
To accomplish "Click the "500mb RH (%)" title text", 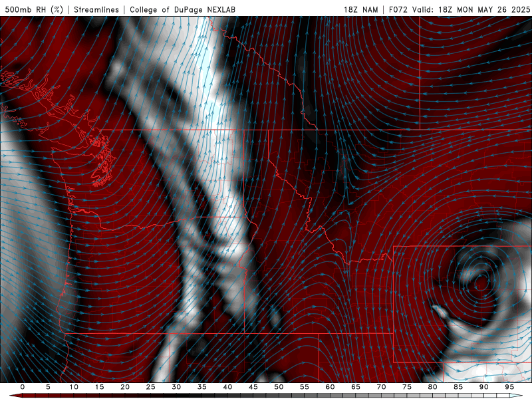I will click(x=34, y=9).
